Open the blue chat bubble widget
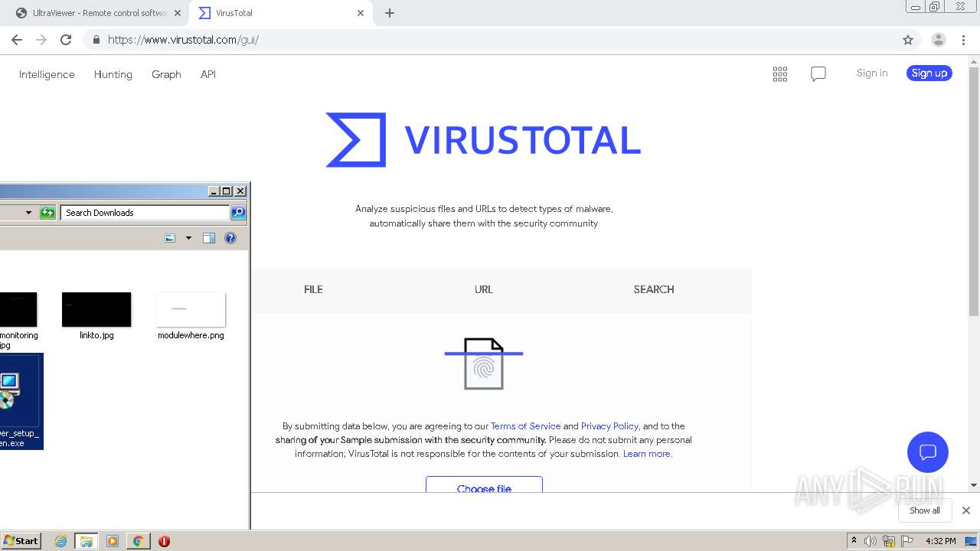980x551 pixels. (928, 452)
